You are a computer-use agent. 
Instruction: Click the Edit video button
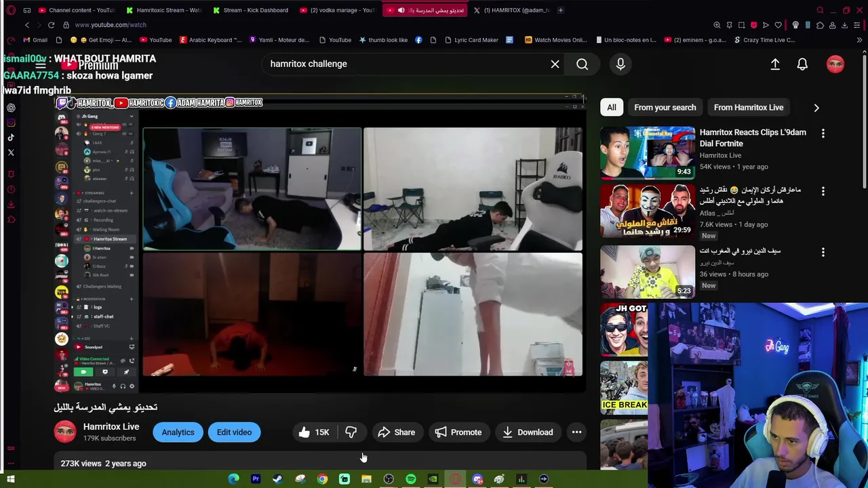point(234,432)
